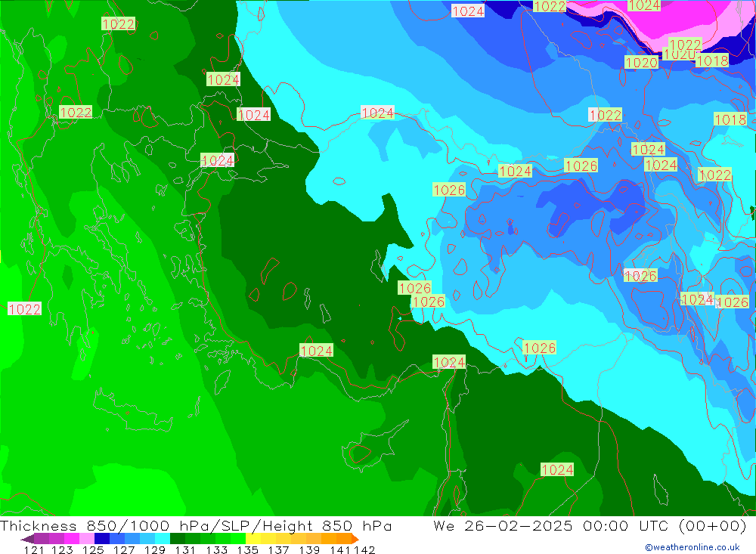Click the (00+00) forecast offset text

pyautogui.click(x=713, y=525)
